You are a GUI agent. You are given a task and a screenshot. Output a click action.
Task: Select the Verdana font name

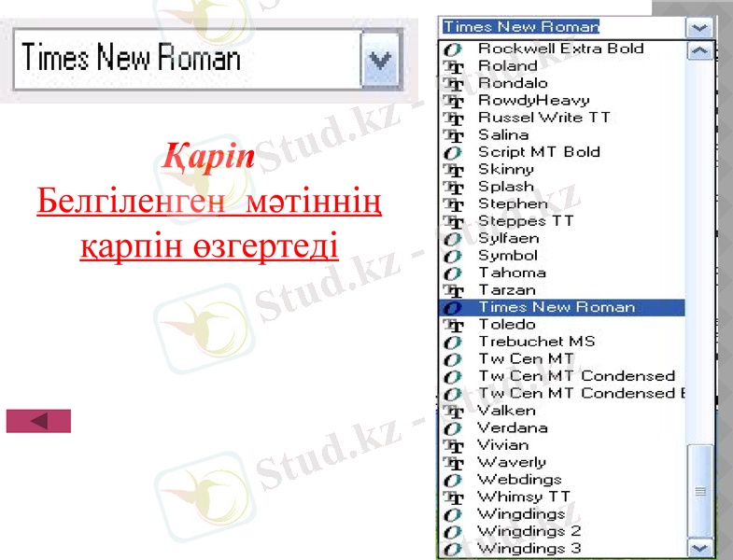(513, 427)
